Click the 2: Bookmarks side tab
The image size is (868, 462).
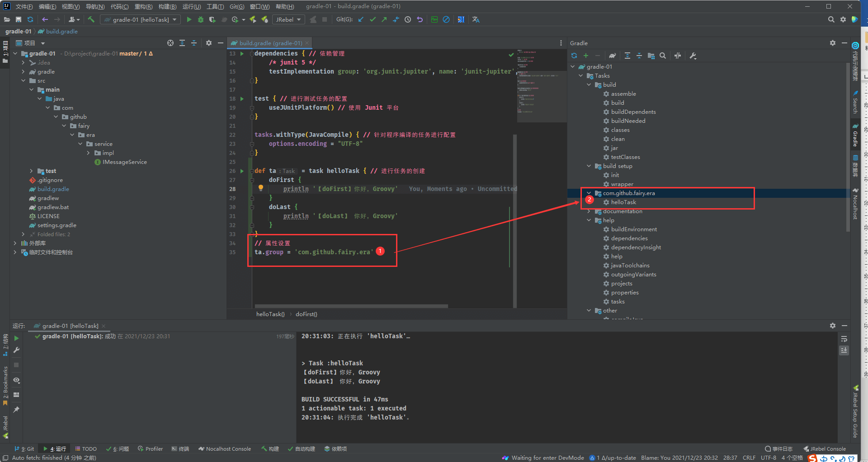(x=5, y=386)
